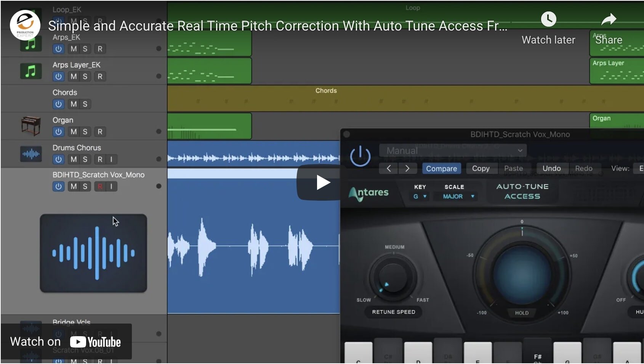Screen dimensions: 644x364
Task: Mute the Arps Layer_EK track
Action: click(x=74, y=76)
